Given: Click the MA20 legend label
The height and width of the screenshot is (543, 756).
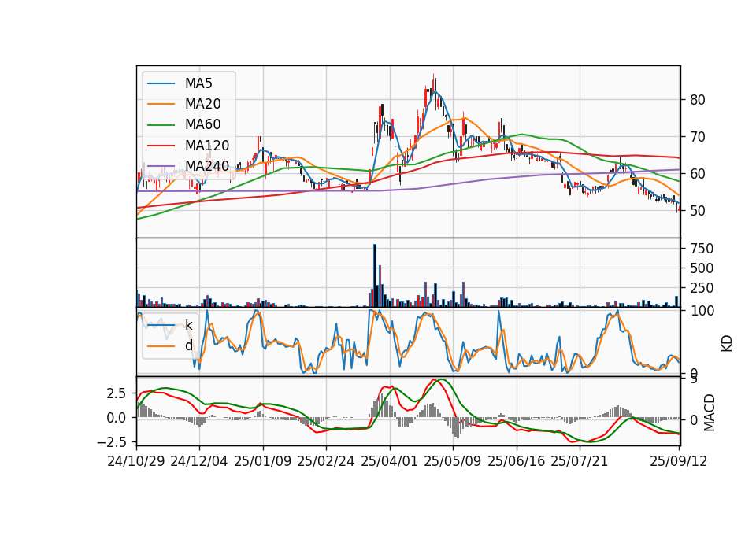Looking at the screenshot, I should click(x=202, y=104).
